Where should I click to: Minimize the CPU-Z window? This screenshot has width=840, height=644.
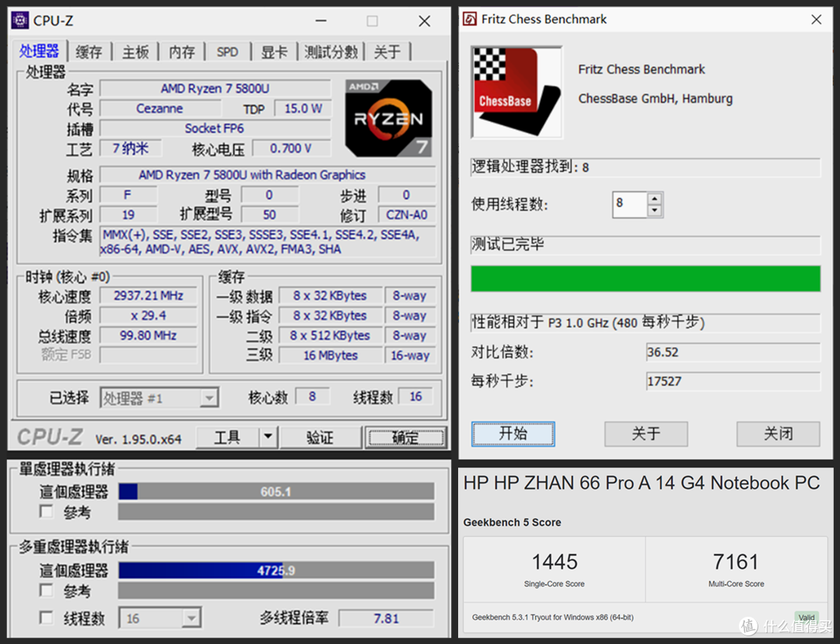[x=321, y=21]
